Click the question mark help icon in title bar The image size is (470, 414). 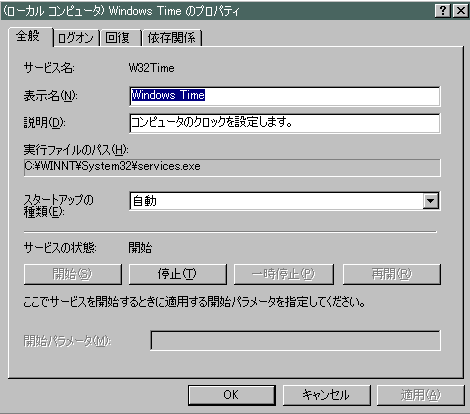(443, 11)
